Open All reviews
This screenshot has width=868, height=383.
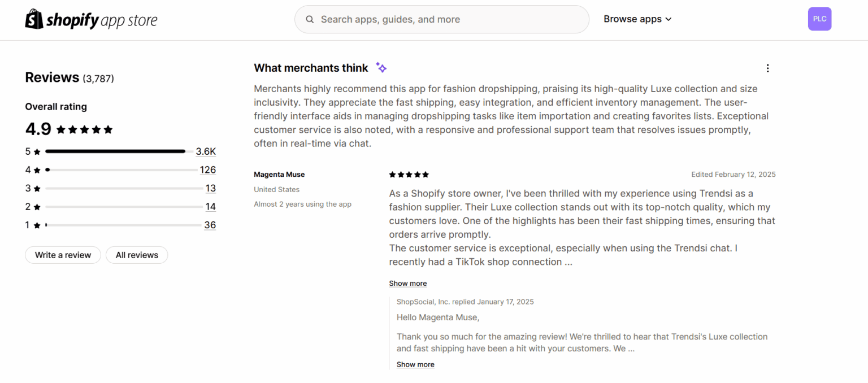(136, 255)
